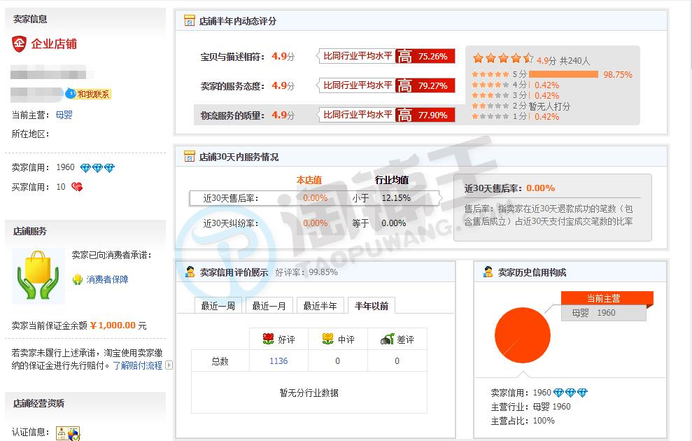Click the calendar icon beside 店铺30天内服务情况
Viewport: 692px width, 441px height.
[x=189, y=157]
